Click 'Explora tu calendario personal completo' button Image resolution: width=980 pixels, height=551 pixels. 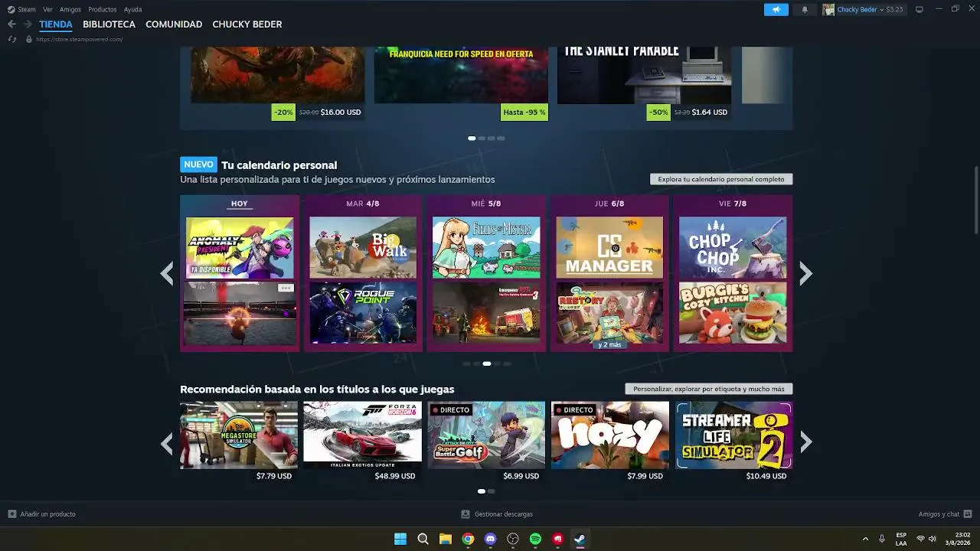point(721,179)
